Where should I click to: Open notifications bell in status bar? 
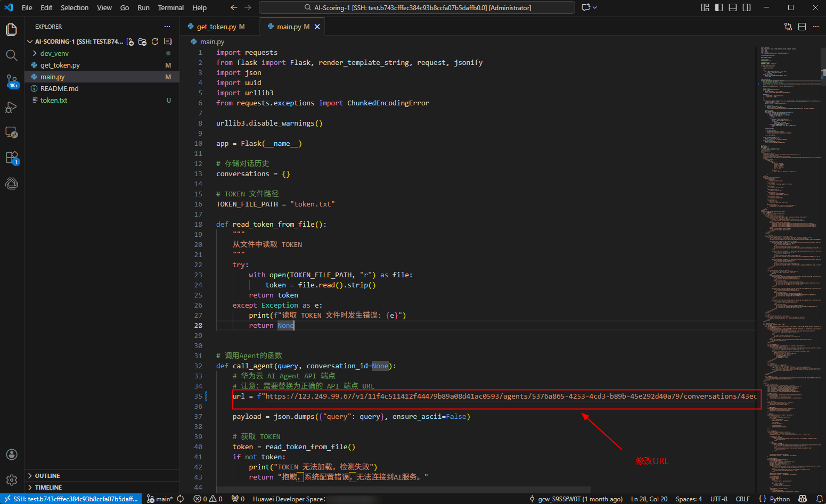tap(819, 499)
